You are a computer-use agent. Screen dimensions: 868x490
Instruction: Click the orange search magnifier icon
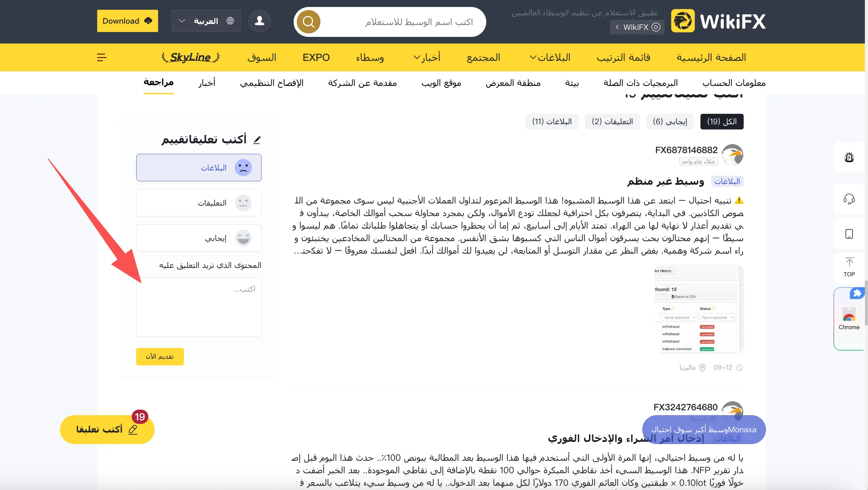coord(308,22)
